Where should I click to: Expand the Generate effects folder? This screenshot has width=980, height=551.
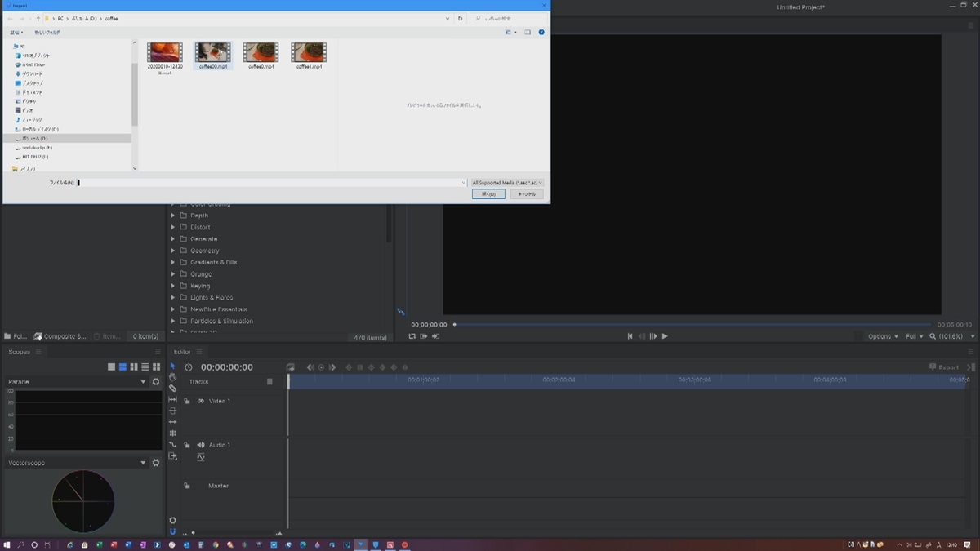172,239
